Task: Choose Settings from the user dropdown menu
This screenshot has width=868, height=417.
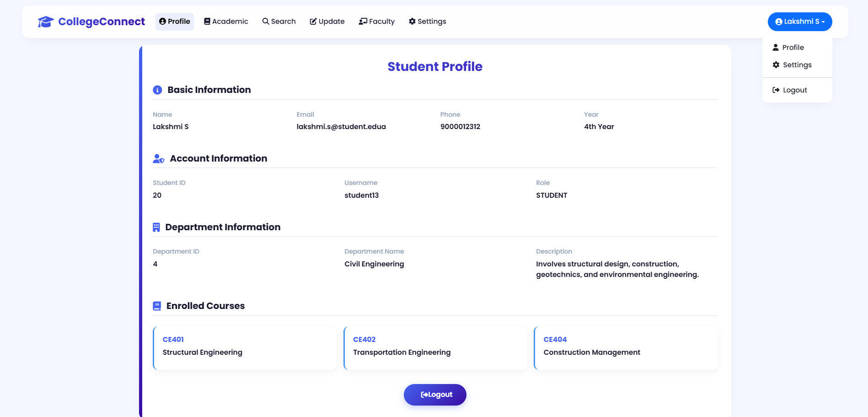Action: click(x=797, y=65)
